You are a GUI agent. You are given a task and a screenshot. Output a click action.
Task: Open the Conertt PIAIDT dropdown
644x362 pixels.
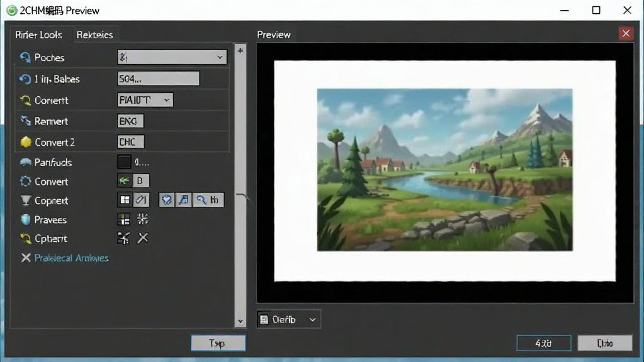(145, 100)
